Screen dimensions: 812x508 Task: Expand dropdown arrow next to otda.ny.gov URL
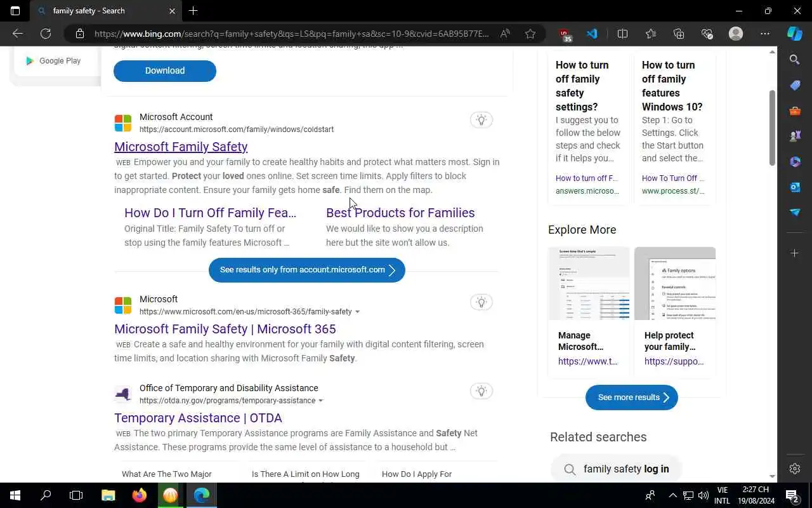click(x=320, y=401)
